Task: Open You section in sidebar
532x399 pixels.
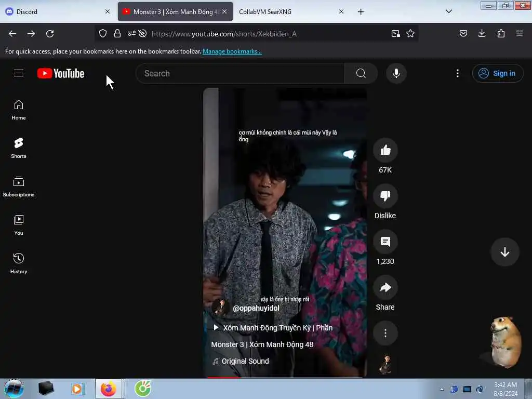Action: point(19,225)
